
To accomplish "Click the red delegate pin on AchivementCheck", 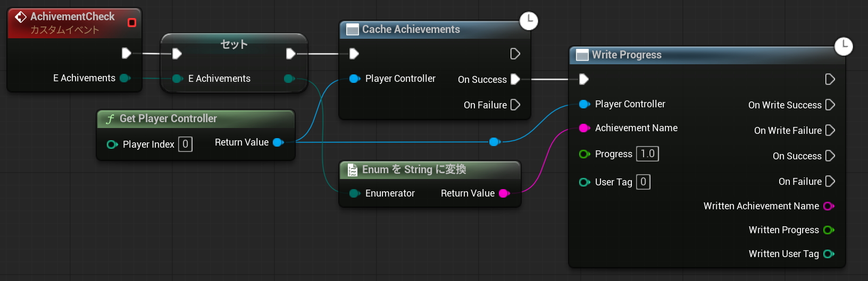I will (x=132, y=22).
